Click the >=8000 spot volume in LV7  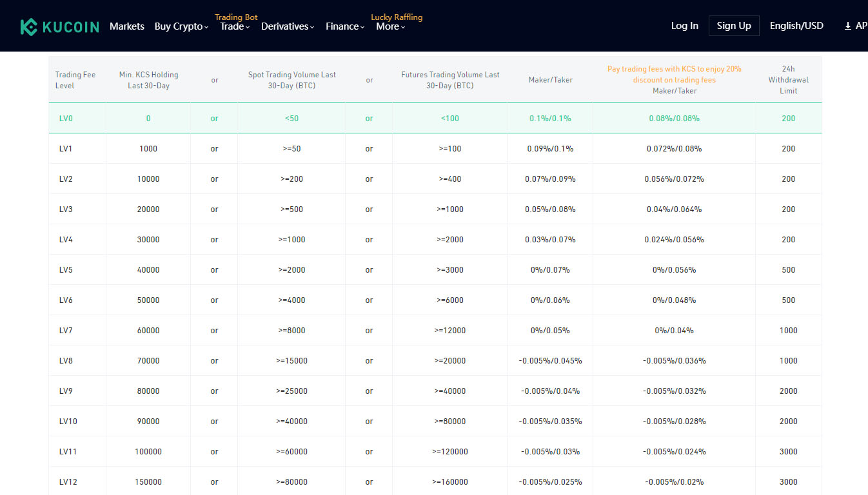click(292, 331)
